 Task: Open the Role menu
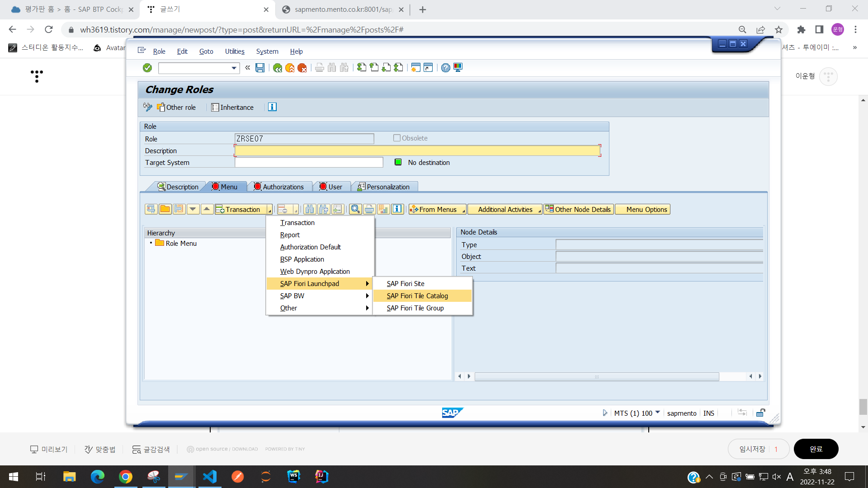click(x=159, y=52)
